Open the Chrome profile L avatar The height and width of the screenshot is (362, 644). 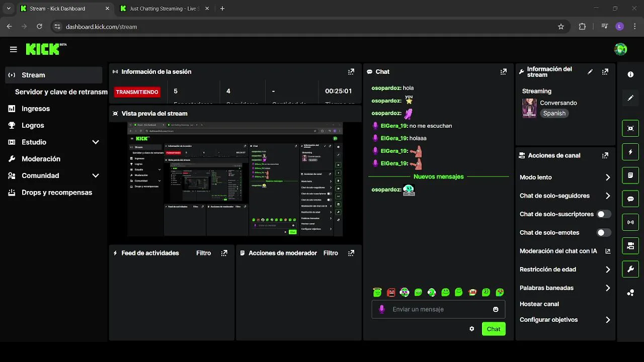click(x=620, y=27)
